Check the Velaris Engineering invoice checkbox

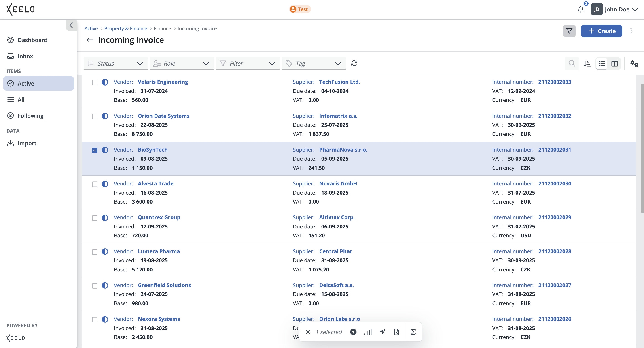[95, 82]
